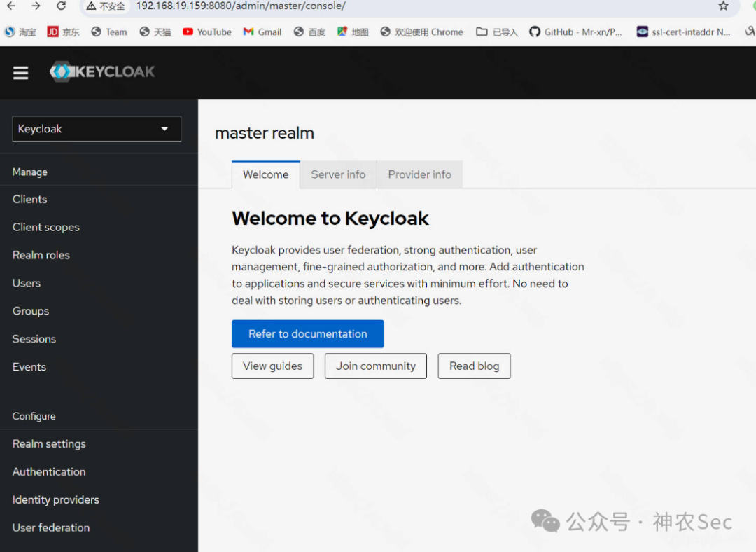The image size is (756, 552).
Task: Go back in browser history
Action: (x=11, y=6)
